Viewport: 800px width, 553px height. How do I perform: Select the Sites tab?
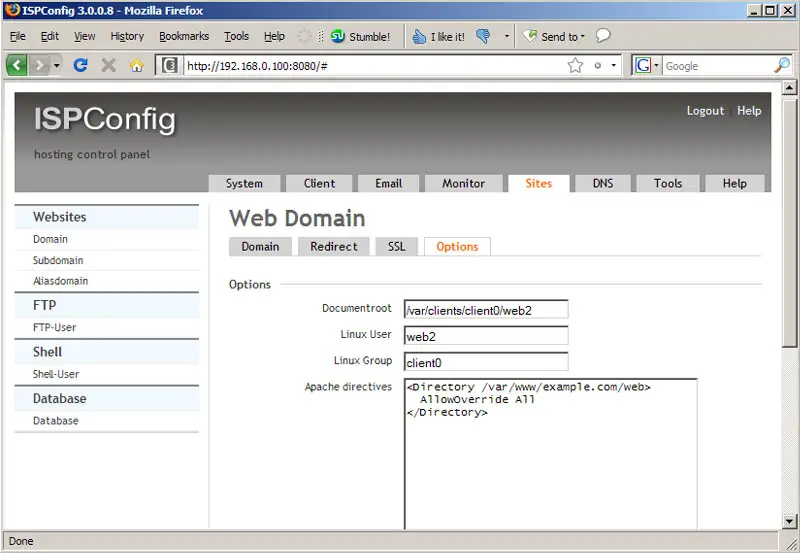click(x=539, y=183)
